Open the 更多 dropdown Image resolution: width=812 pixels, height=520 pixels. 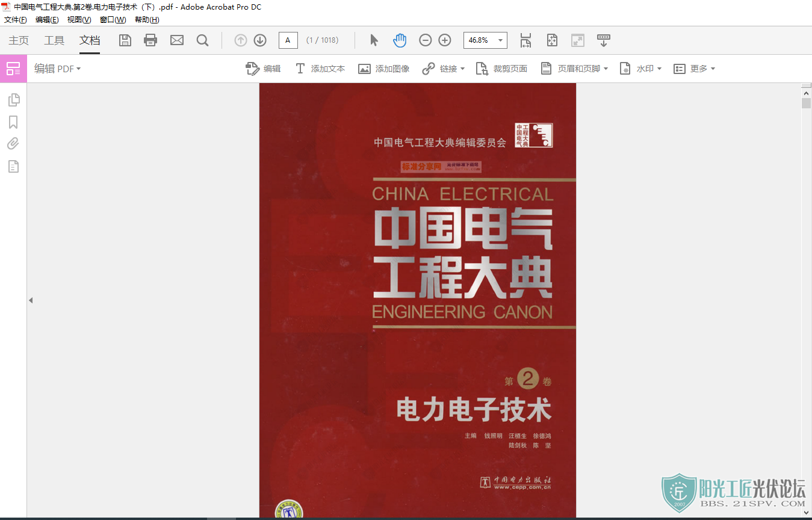694,69
